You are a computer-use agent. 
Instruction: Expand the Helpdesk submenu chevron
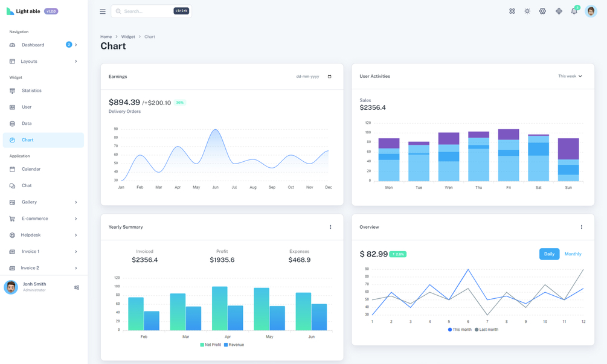coord(76,235)
